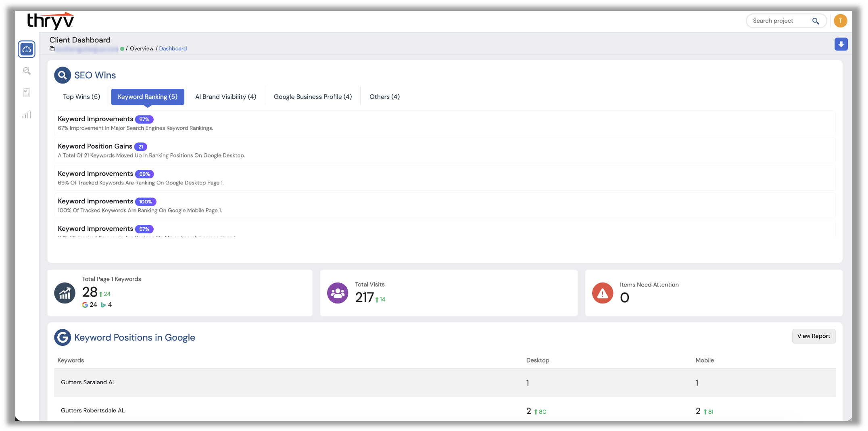Open the Others (4) tab

coord(384,97)
